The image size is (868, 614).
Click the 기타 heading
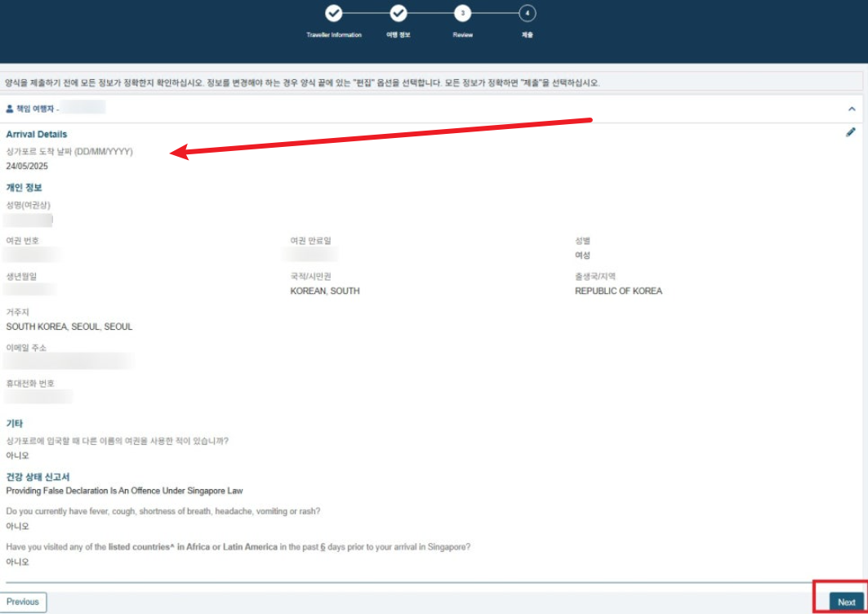tap(15, 424)
